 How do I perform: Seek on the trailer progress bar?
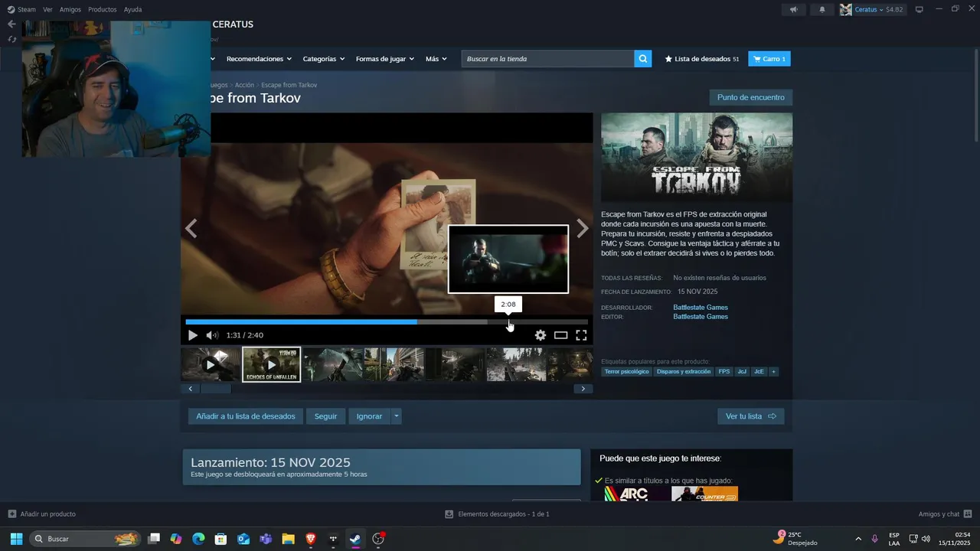click(387, 322)
